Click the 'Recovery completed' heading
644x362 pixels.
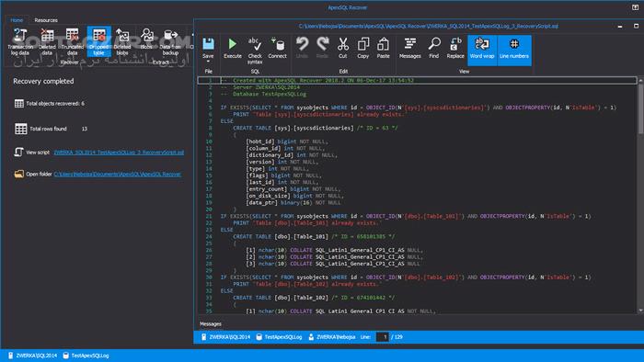coord(43,81)
